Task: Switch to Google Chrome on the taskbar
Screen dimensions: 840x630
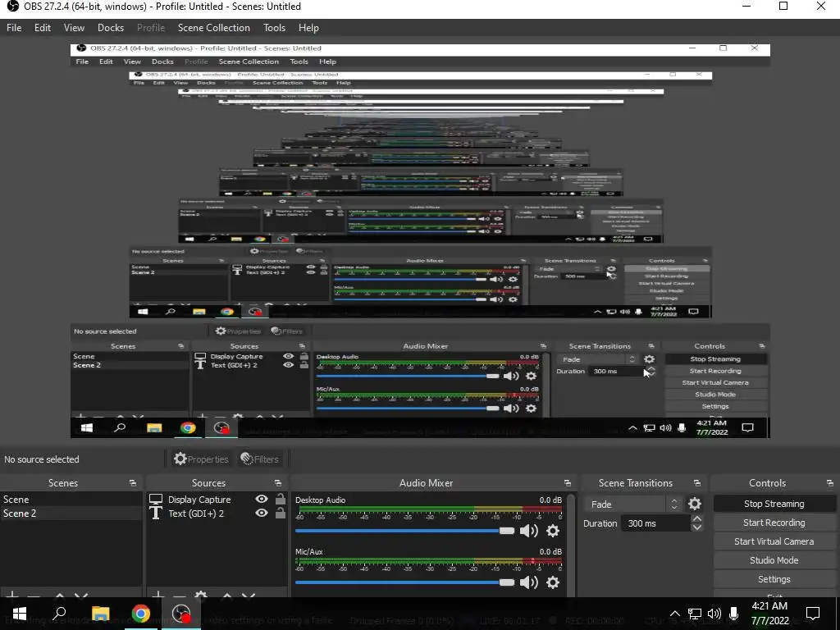Action: [141, 614]
